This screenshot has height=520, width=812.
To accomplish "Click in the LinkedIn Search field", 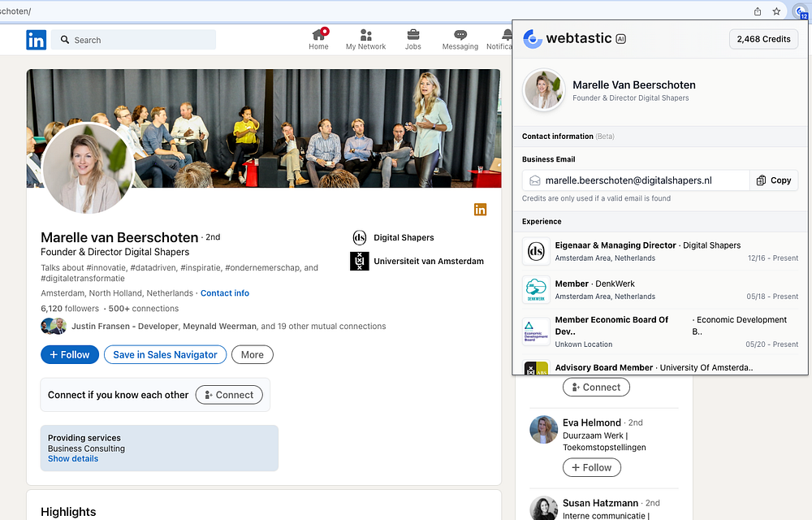I will [134, 40].
